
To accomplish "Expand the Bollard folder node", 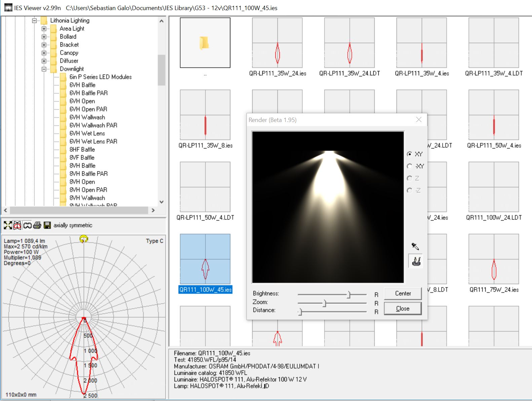I will click(44, 37).
